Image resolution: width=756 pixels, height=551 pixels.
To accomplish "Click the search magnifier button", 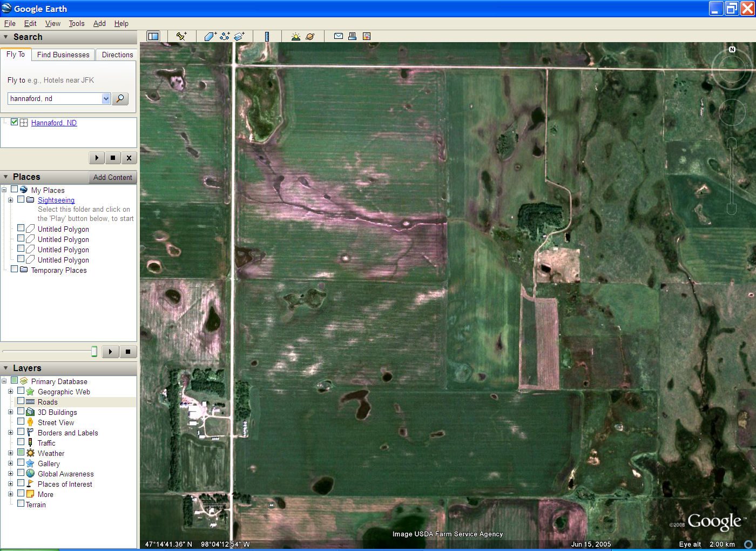I will click(x=120, y=98).
